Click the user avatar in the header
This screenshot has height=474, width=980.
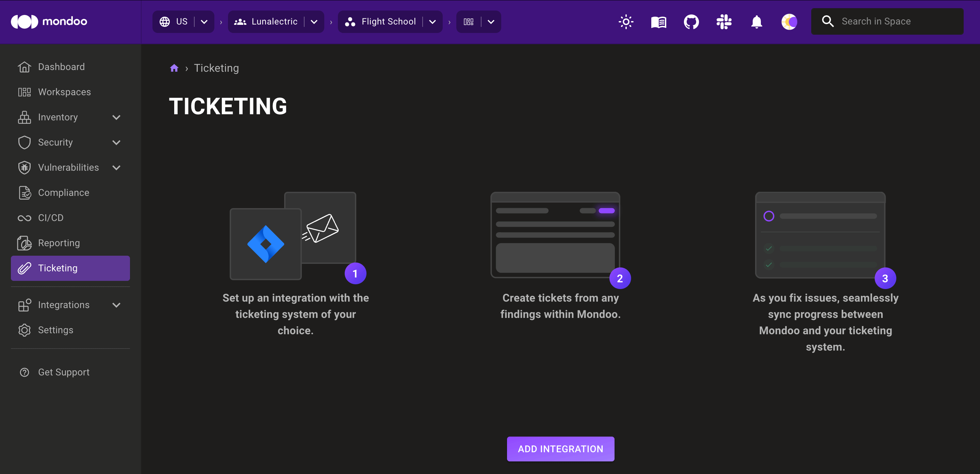point(789,22)
